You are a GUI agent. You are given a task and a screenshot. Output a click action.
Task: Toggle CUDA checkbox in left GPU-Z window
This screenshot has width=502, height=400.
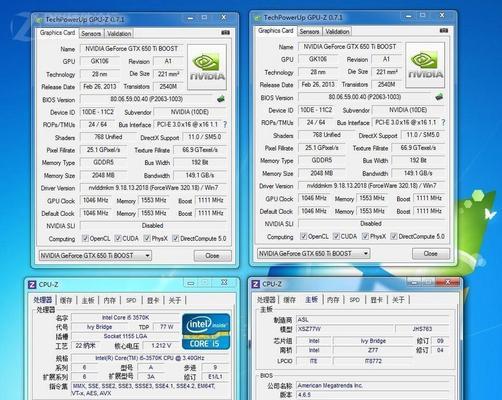118,238
